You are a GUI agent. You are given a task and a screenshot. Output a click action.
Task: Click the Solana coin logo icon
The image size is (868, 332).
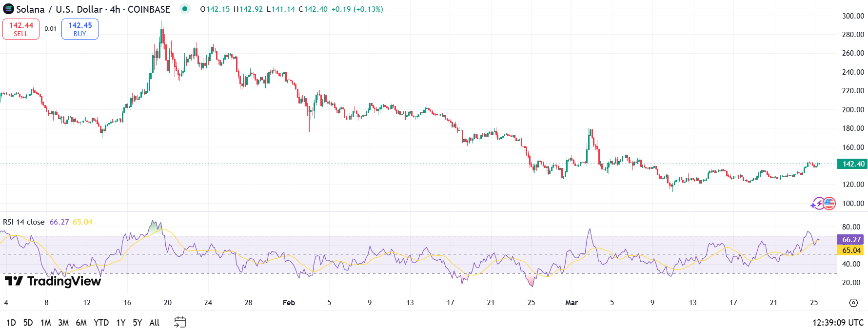pyautogui.click(x=8, y=9)
